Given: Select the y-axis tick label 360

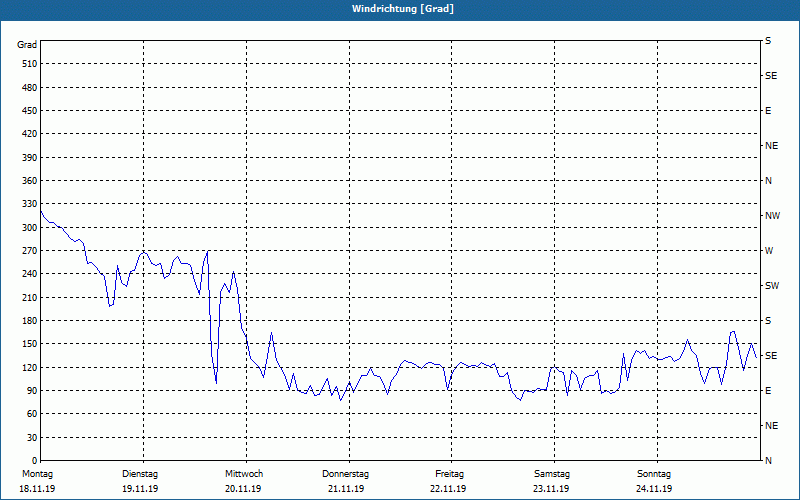Looking at the screenshot, I should (x=29, y=181).
